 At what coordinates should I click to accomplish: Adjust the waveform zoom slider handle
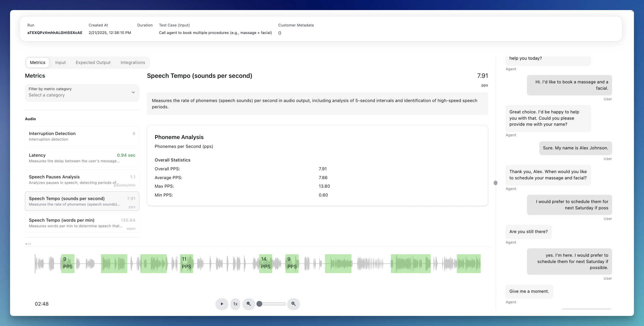pyautogui.click(x=259, y=304)
